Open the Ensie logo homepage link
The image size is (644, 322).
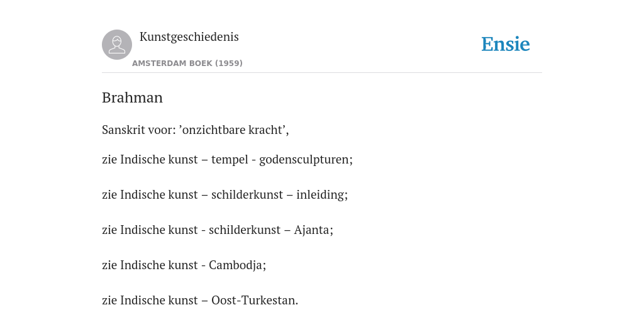click(506, 44)
